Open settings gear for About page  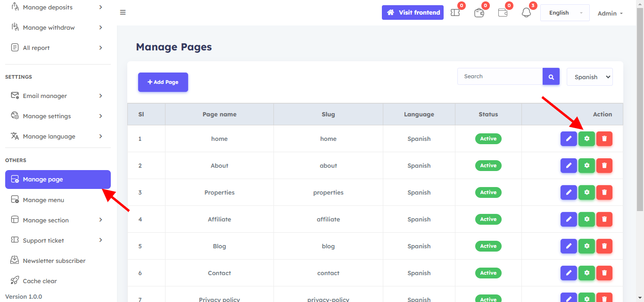pos(586,166)
